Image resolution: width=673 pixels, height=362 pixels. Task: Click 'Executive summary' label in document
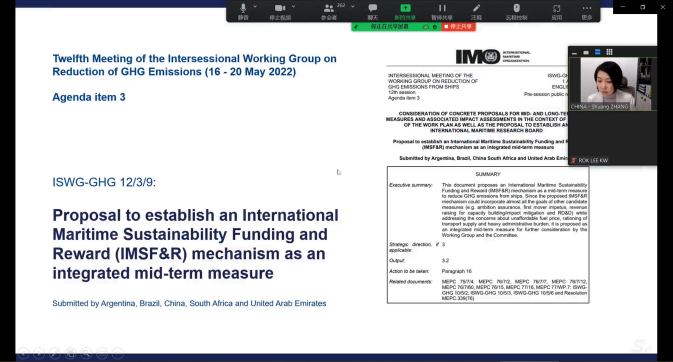(x=411, y=185)
